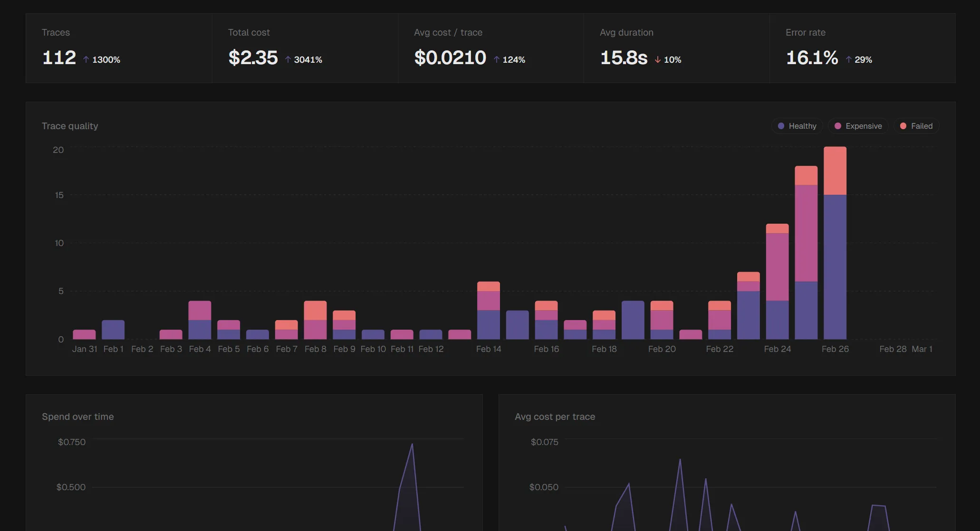Click the upward arrow next to 3041%
The image size is (980, 531).
pyautogui.click(x=288, y=59)
